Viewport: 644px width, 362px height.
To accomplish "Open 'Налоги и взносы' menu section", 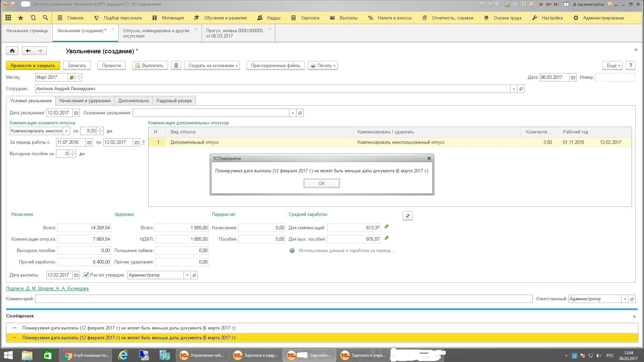I will pyautogui.click(x=389, y=18).
